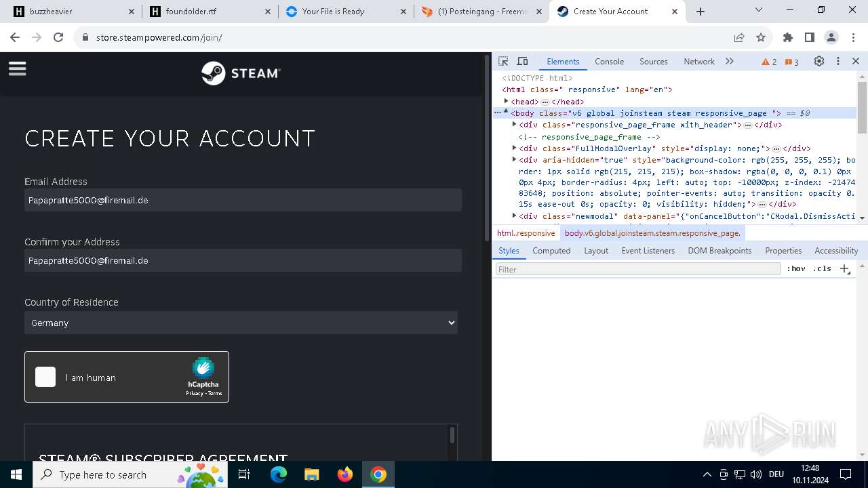Toggle the :hov element state button

796,268
